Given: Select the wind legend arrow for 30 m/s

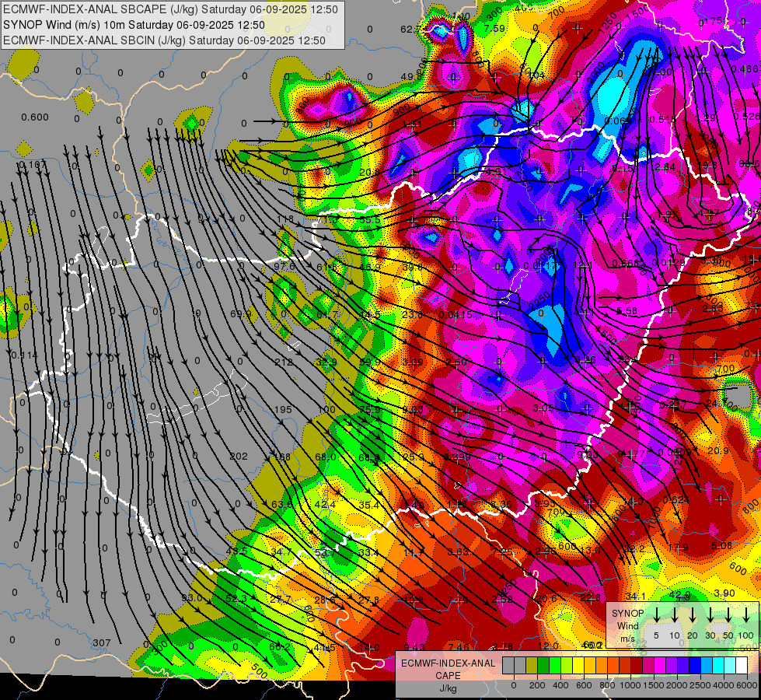Looking at the screenshot, I should tap(710, 614).
